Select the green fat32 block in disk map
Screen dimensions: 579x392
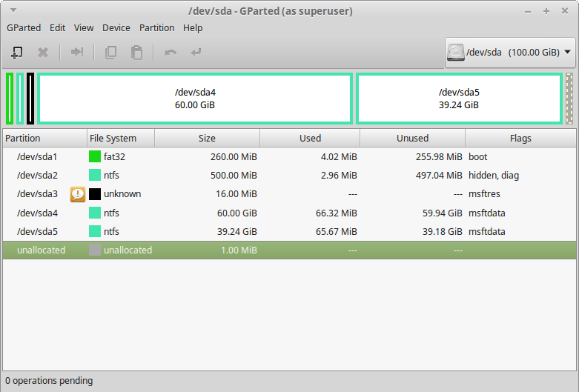point(10,99)
